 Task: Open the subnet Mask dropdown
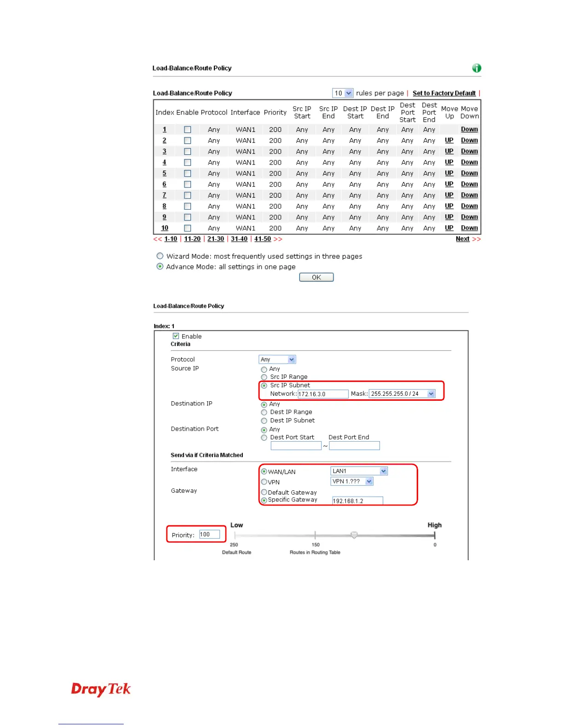[x=402, y=394]
